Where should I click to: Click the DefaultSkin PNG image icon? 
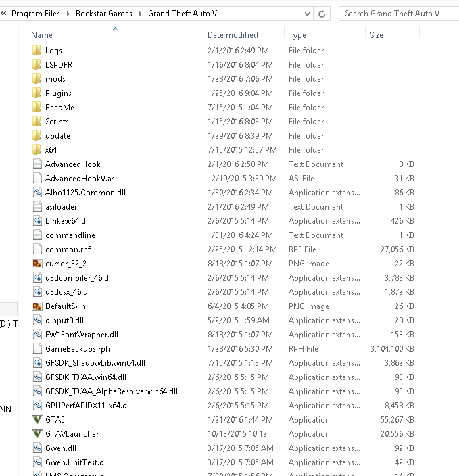click(x=37, y=306)
